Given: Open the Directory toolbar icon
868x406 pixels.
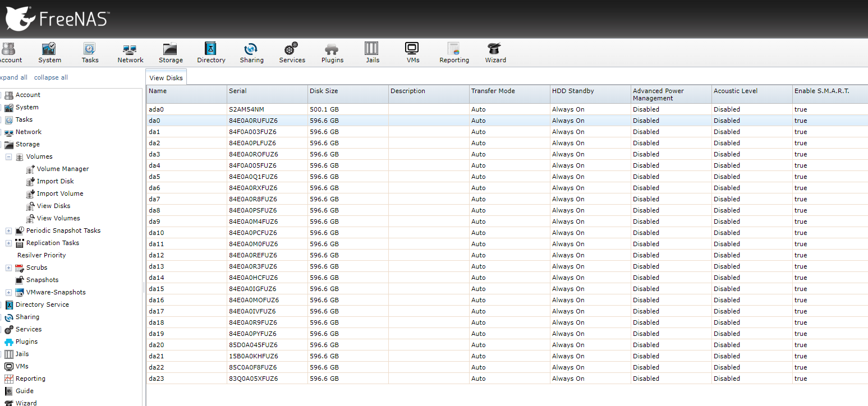Looking at the screenshot, I should [x=211, y=53].
